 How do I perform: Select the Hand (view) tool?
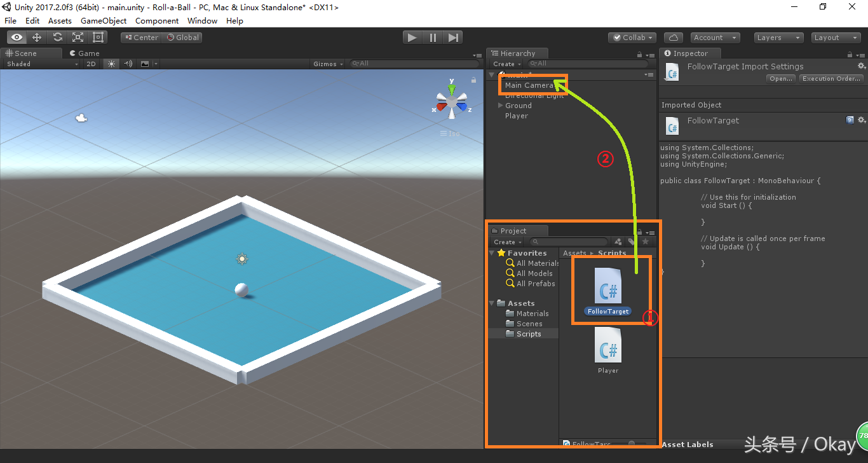(x=17, y=38)
